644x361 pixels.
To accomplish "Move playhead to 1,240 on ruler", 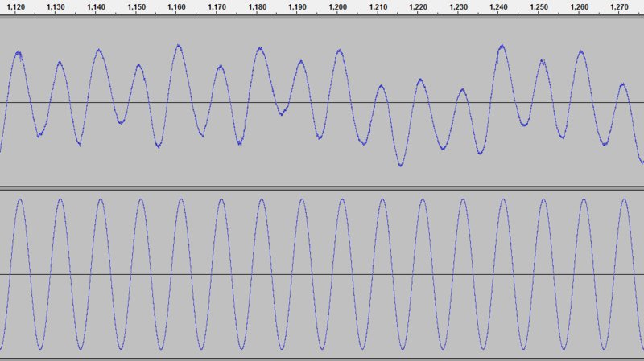I will pyautogui.click(x=498, y=7).
